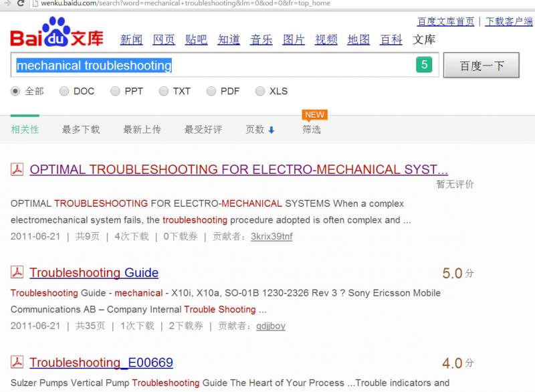The height and width of the screenshot is (392, 535).
Task: Sort results by 最多下载
Action: [81, 129]
